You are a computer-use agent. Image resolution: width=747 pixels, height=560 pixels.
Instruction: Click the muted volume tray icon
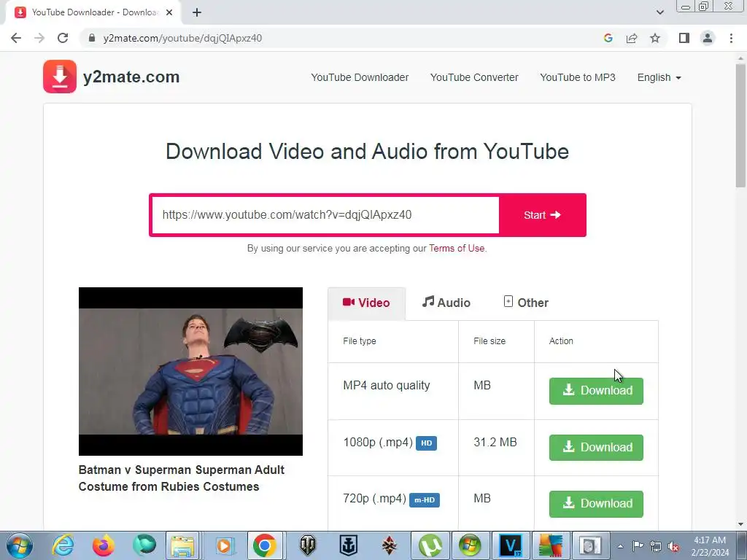click(673, 546)
